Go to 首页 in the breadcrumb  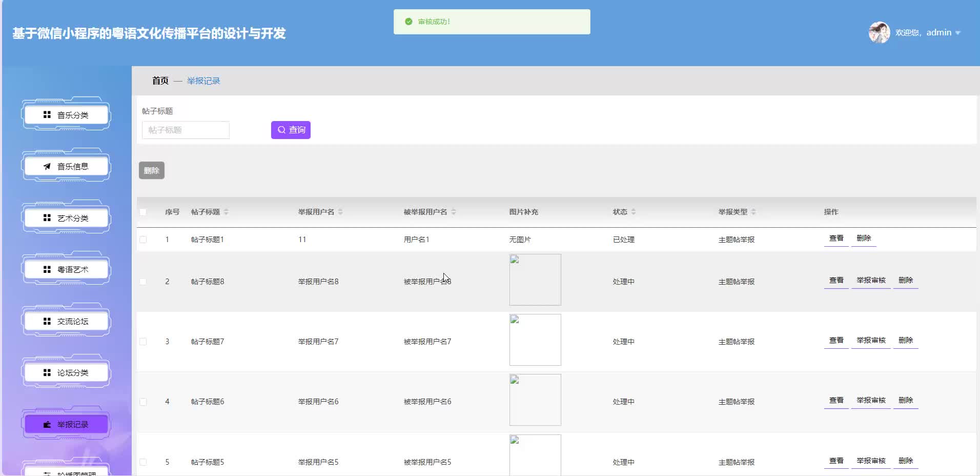(160, 81)
